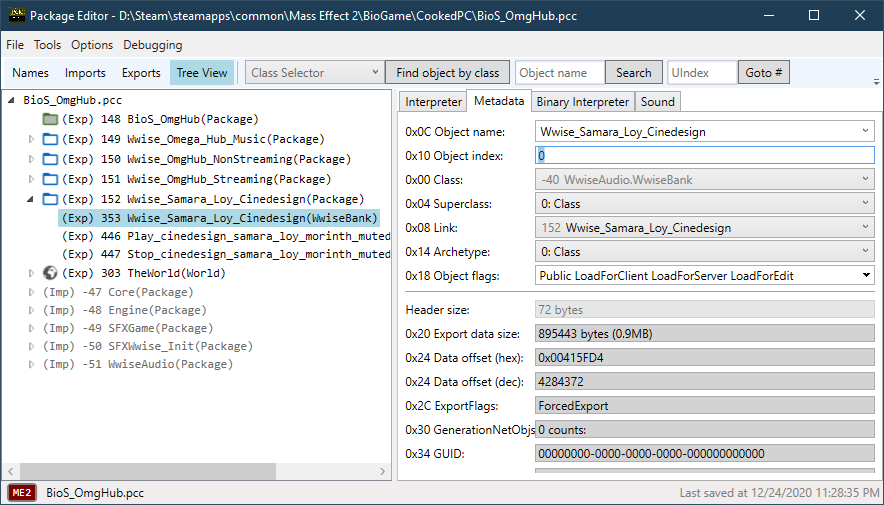Click the globe icon beside TheWorld(World)

(x=50, y=273)
